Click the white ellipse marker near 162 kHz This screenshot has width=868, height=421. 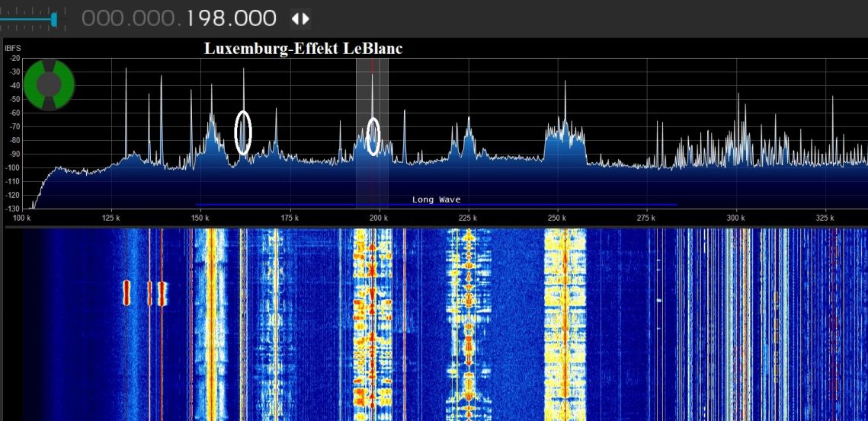[x=243, y=132]
